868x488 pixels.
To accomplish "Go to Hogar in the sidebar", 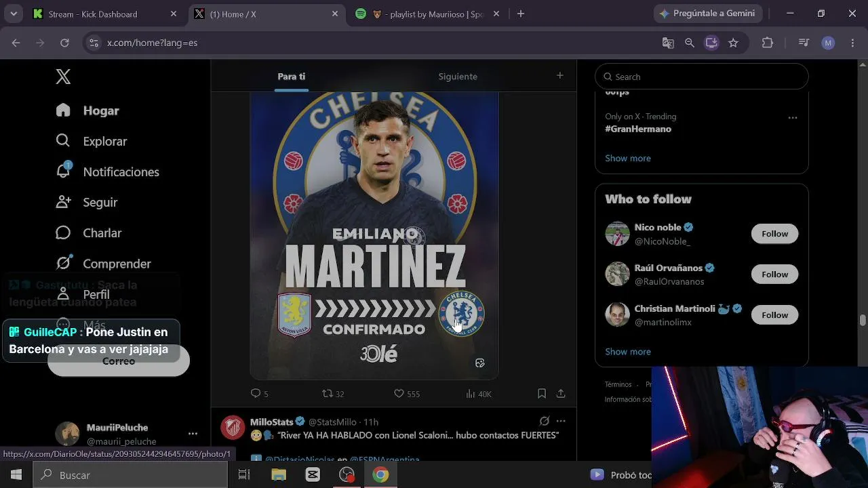I will [87, 110].
